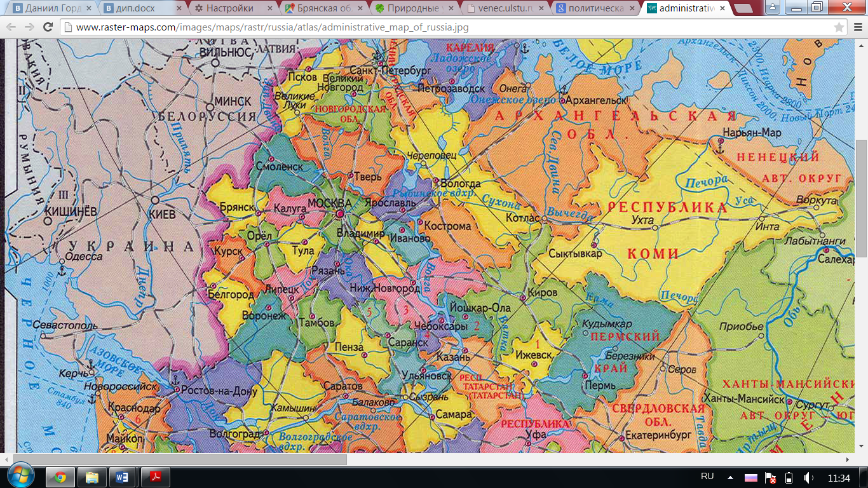The image size is (868, 488).
Task: Click Смоленск on the map
Action: click(279, 166)
